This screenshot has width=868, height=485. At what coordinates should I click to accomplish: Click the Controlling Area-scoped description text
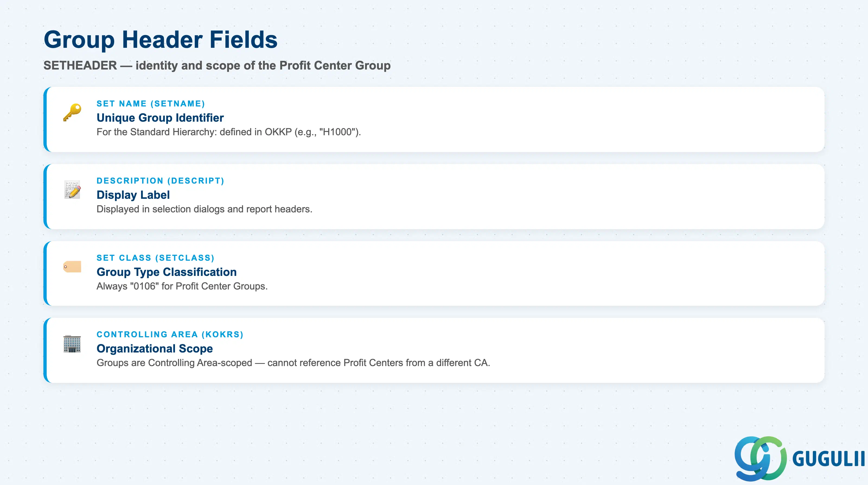pos(293,363)
